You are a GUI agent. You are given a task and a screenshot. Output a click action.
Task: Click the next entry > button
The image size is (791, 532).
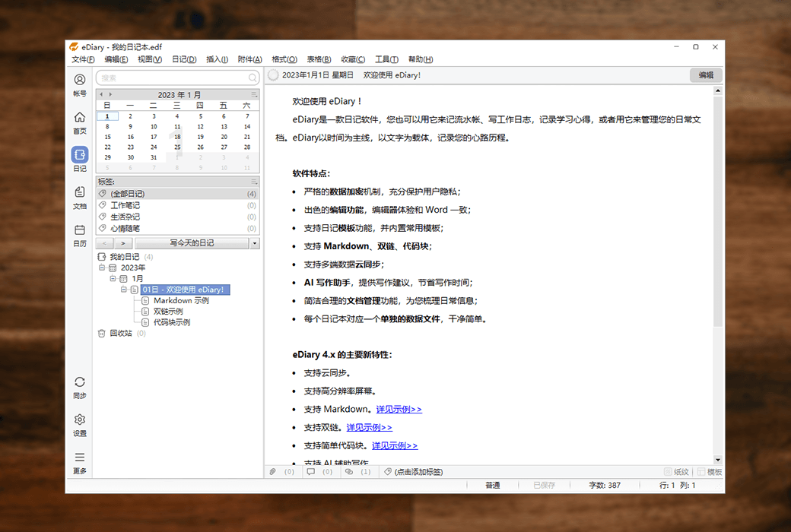point(123,243)
